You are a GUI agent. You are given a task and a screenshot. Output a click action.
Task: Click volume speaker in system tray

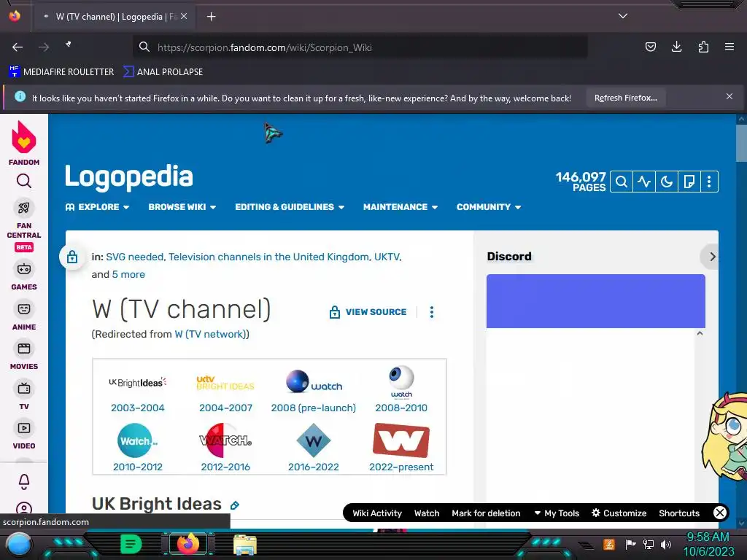[x=665, y=544]
